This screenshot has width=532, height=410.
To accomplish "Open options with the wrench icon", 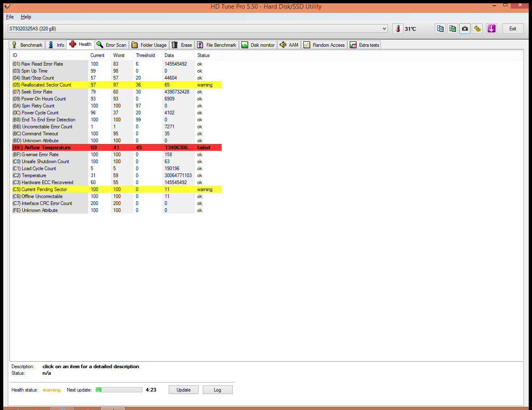I will point(477,29).
